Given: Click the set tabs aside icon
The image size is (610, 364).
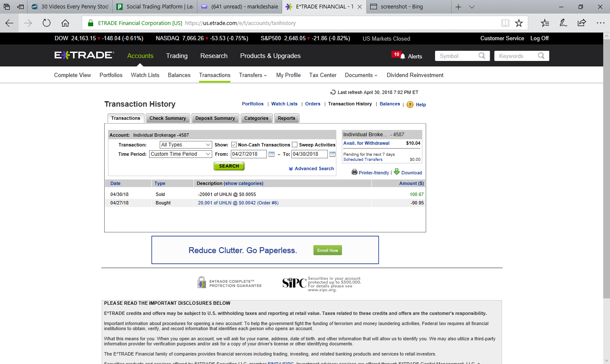Looking at the screenshot, I should 20,7.
